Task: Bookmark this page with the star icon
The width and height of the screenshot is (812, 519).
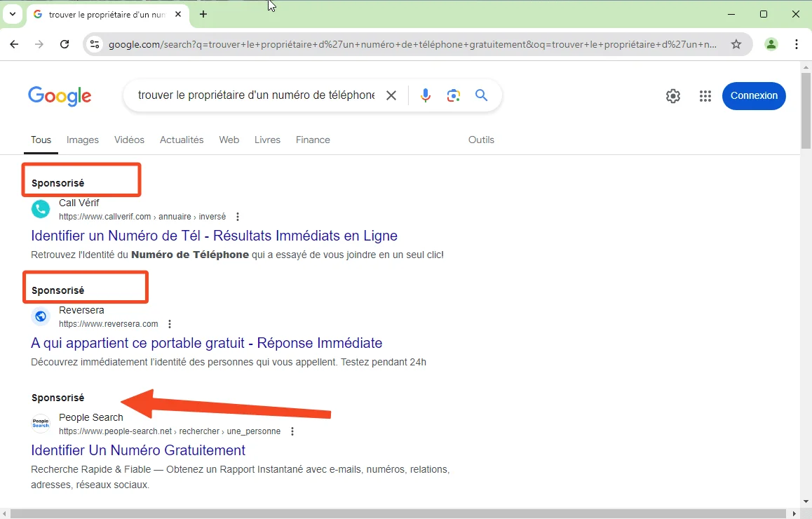Action: click(736, 45)
